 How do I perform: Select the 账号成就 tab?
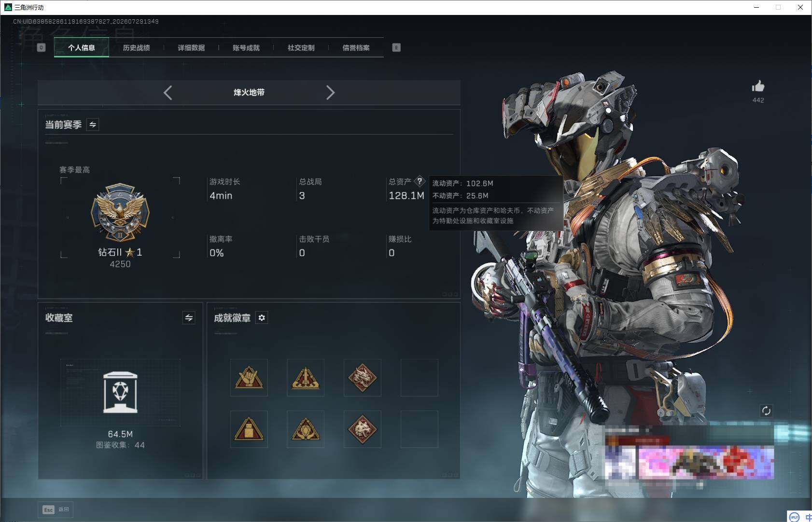tap(246, 48)
